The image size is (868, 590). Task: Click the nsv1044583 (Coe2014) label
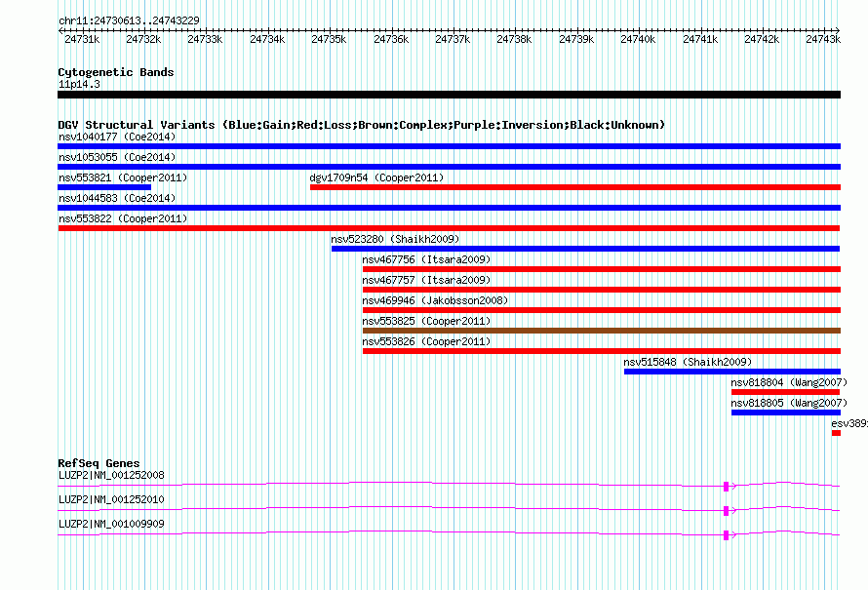(x=117, y=198)
